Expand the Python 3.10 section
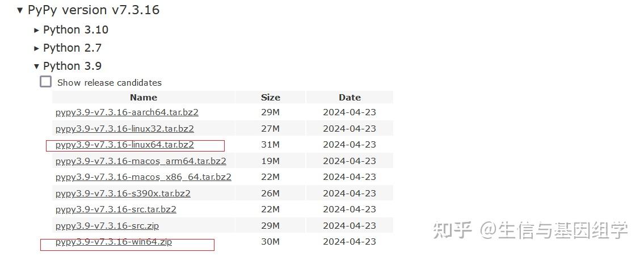644x256 pixels. [x=36, y=30]
